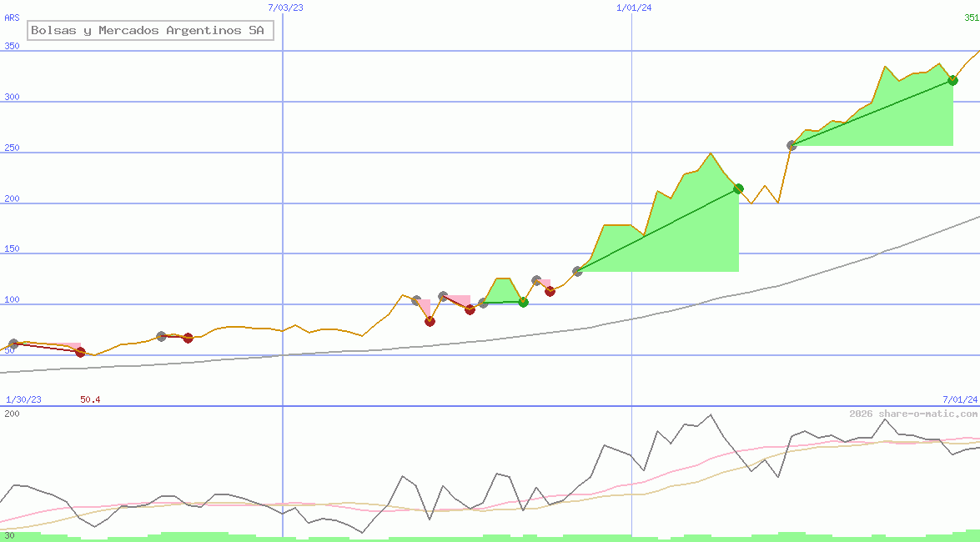The height and width of the screenshot is (542, 980).
Task: Click the 7/01/24 end date label
Action: point(960,400)
